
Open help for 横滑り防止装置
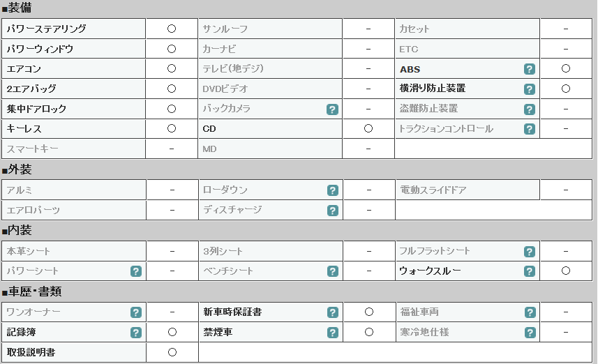530,89
